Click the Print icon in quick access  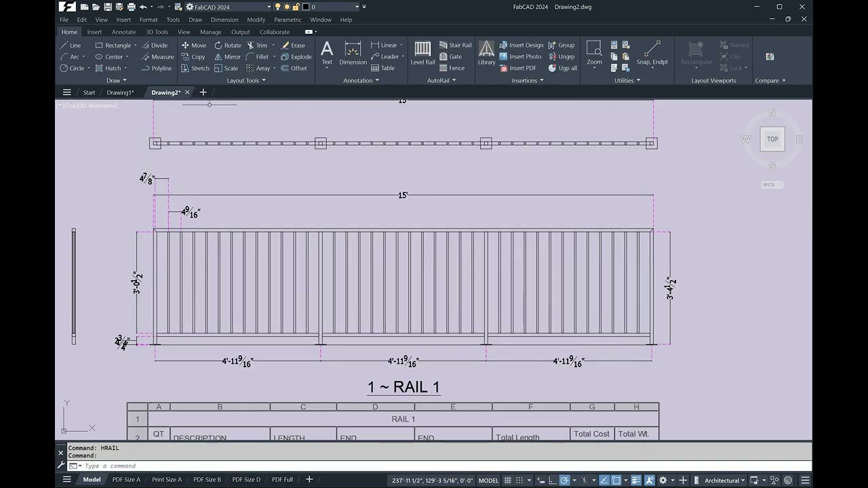coord(131,7)
